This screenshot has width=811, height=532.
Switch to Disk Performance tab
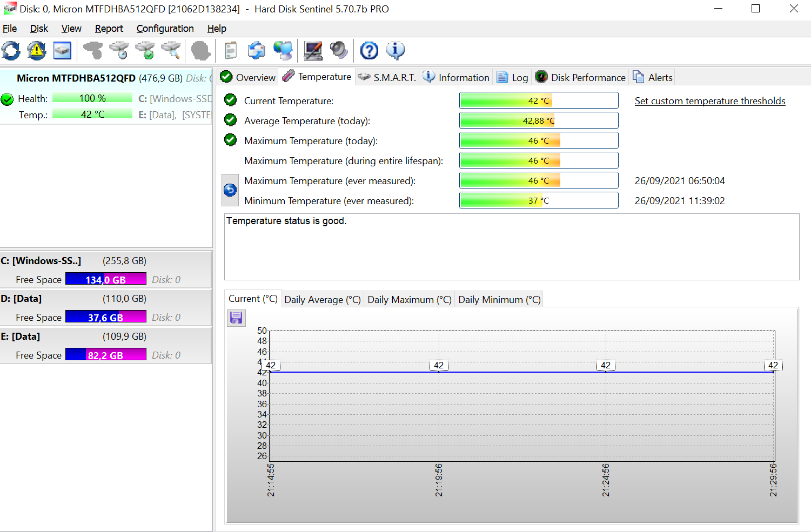[580, 77]
